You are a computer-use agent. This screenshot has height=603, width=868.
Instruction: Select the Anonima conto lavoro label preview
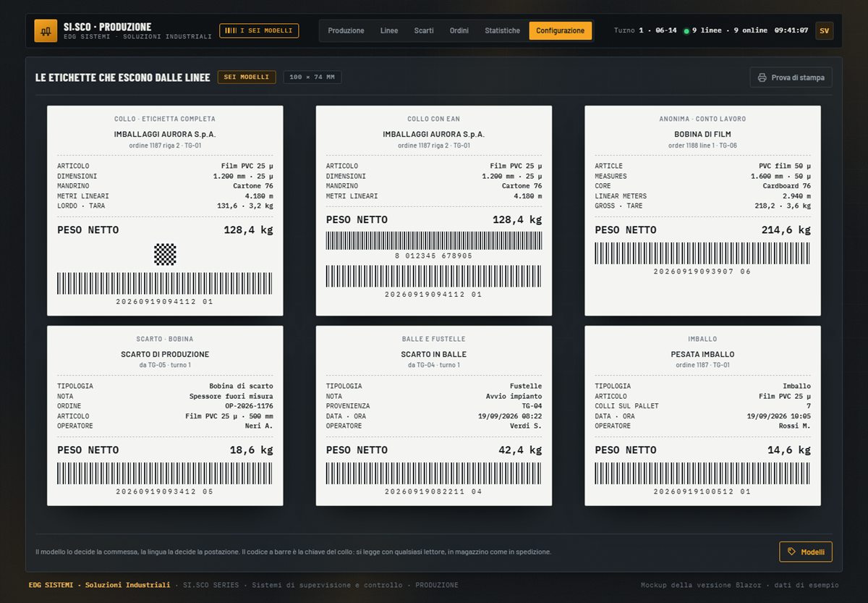(x=702, y=211)
